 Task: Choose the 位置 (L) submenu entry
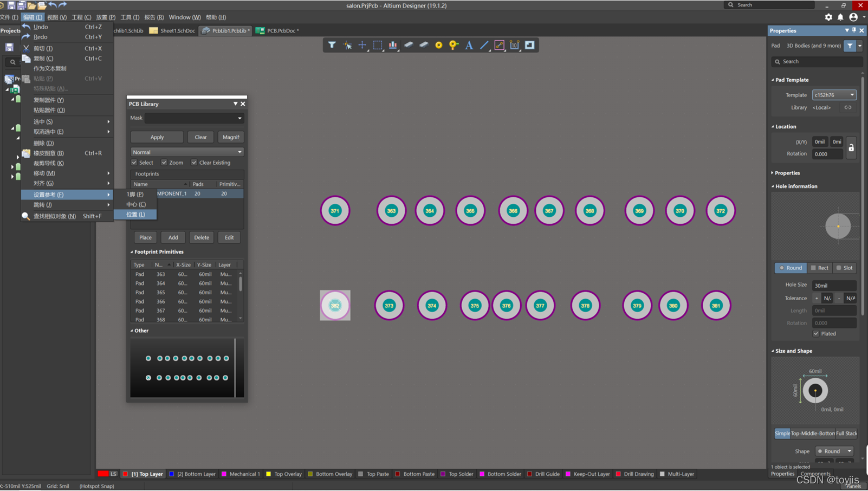coord(135,215)
